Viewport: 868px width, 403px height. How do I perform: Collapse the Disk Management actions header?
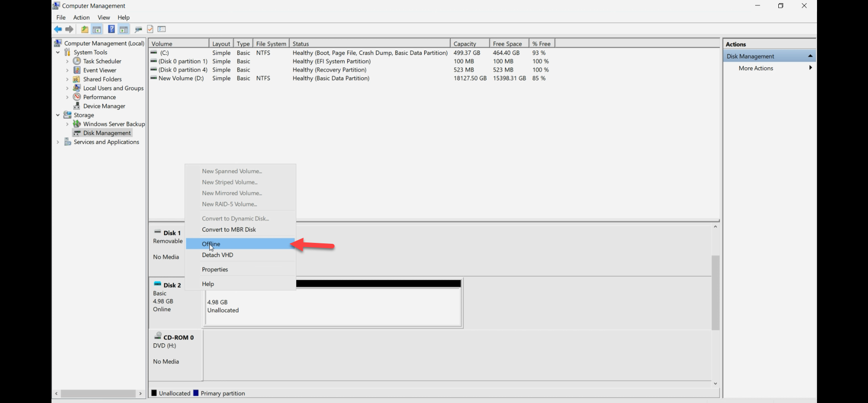tap(810, 56)
